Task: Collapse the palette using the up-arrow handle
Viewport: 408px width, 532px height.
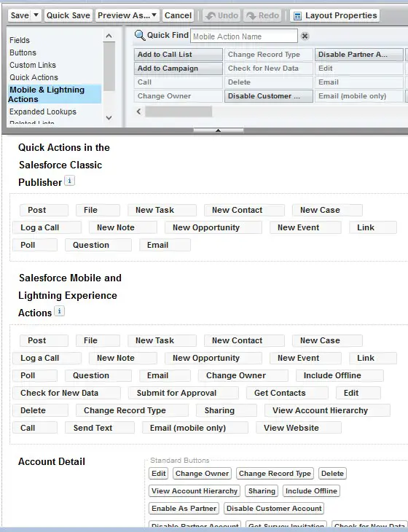Action: pos(218,130)
